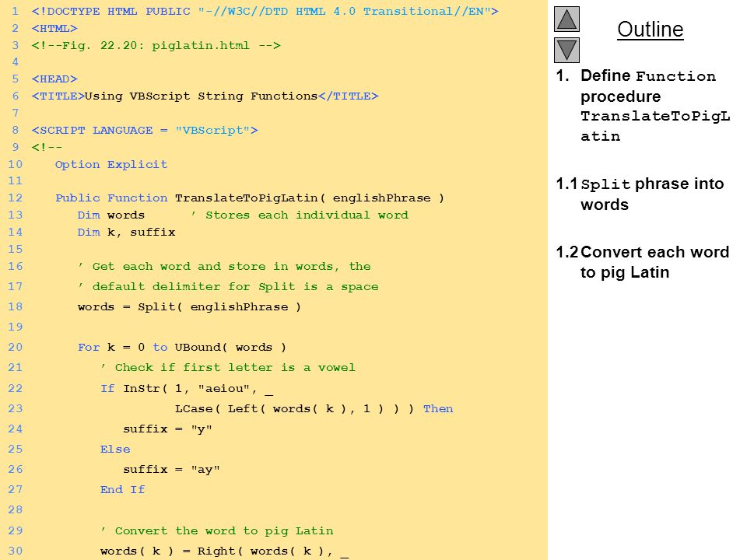Click the <HTML> tag on line 2

point(54,29)
